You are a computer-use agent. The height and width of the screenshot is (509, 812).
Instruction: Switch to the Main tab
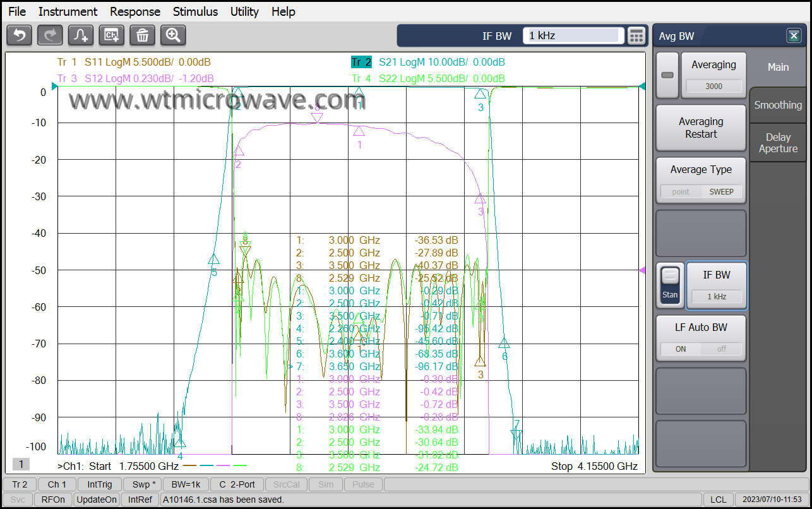point(778,67)
